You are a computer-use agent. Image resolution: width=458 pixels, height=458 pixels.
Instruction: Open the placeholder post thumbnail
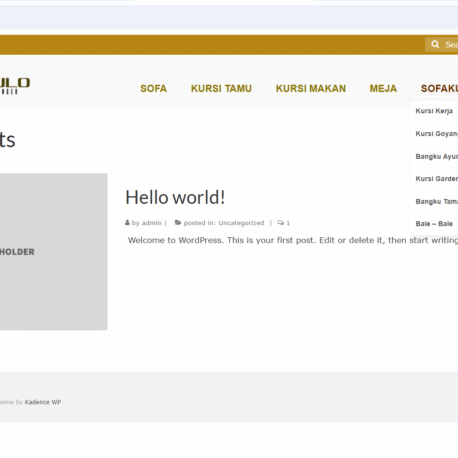pos(53,252)
